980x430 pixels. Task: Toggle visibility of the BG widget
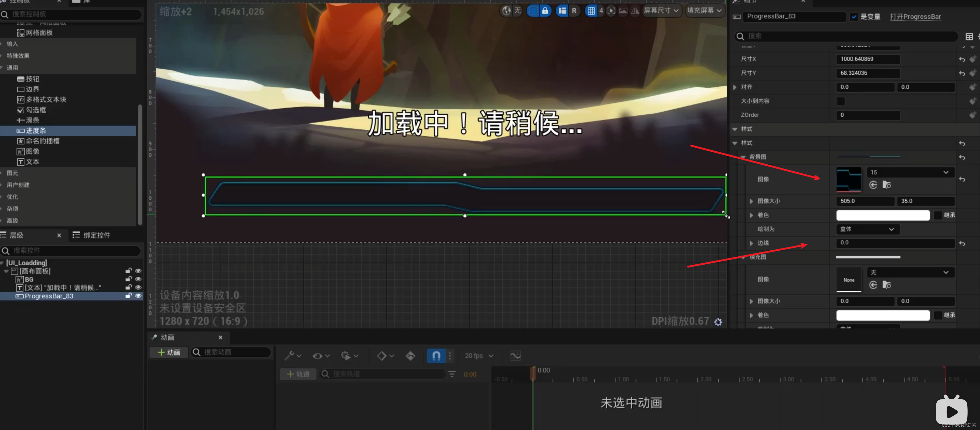[138, 279]
